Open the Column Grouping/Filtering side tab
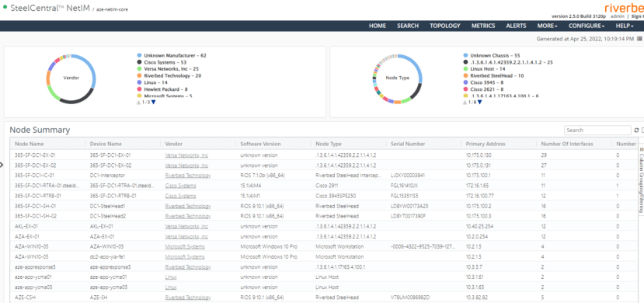Screen dimensions: 644x303 coord(640,178)
